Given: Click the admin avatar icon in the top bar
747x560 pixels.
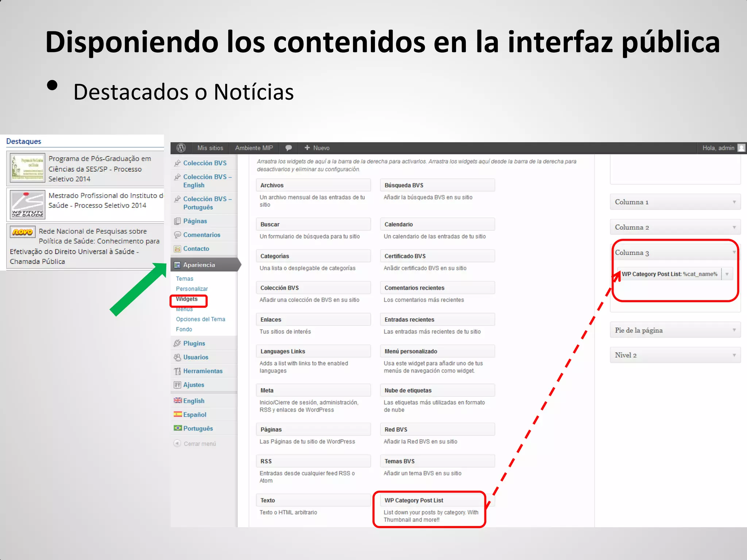Looking at the screenshot, I should click(x=741, y=148).
